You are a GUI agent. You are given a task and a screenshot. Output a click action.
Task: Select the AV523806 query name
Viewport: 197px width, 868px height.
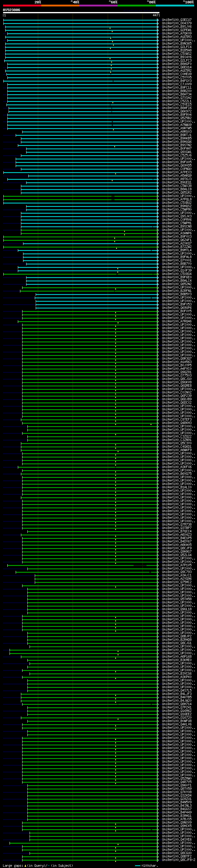click(x=11, y=10)
